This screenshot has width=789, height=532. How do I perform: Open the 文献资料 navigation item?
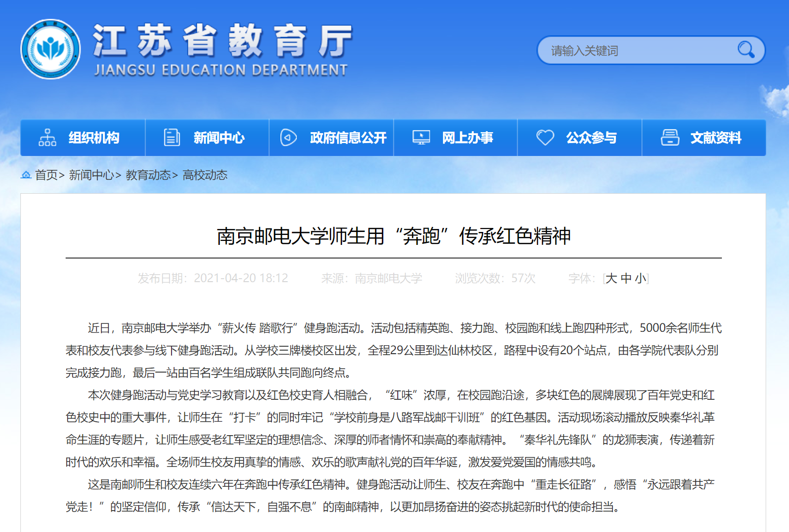coord(715,138)
